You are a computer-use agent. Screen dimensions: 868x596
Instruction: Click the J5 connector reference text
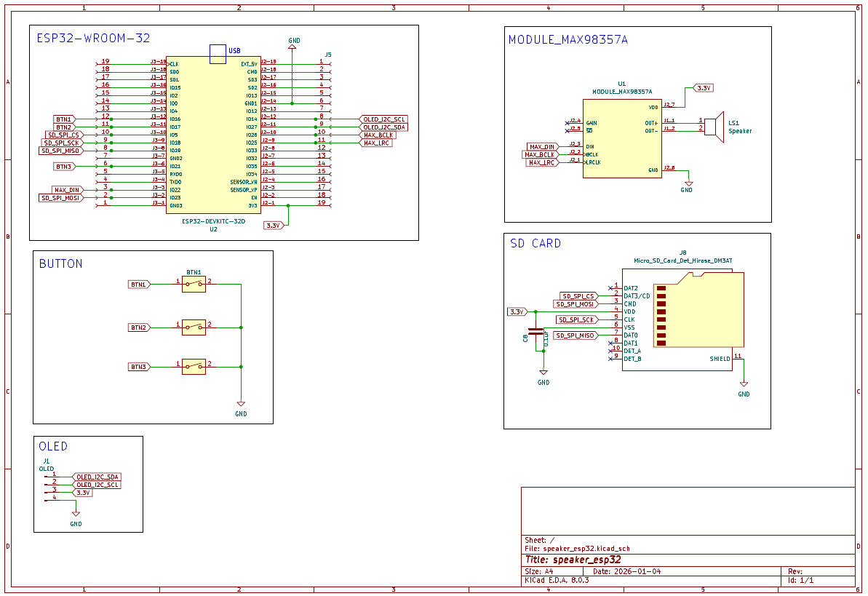pyautogui.click(x=328, y=55)
